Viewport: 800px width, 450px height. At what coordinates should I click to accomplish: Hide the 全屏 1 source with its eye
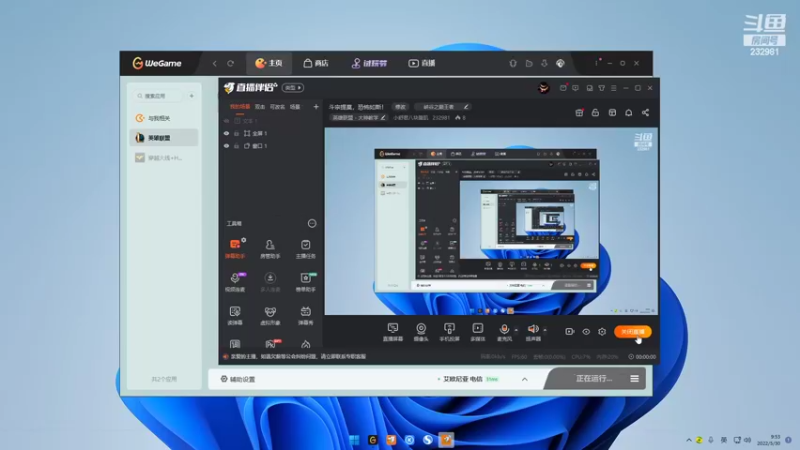click(227, 133)
